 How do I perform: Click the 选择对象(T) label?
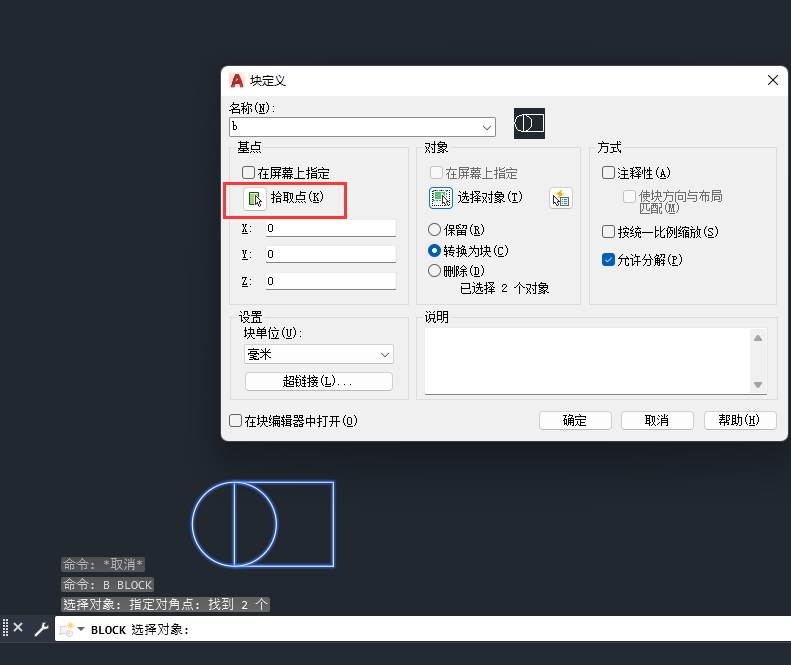490,197
